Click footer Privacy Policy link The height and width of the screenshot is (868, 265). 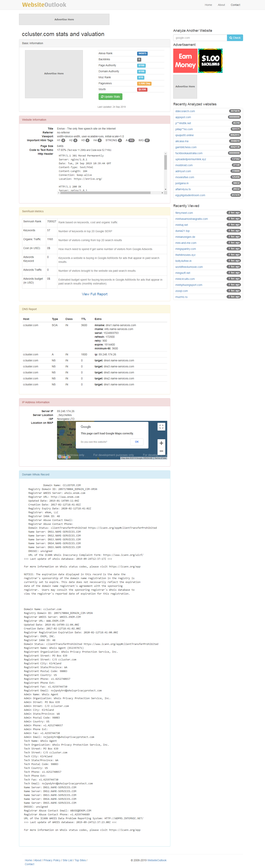point(52,860)
